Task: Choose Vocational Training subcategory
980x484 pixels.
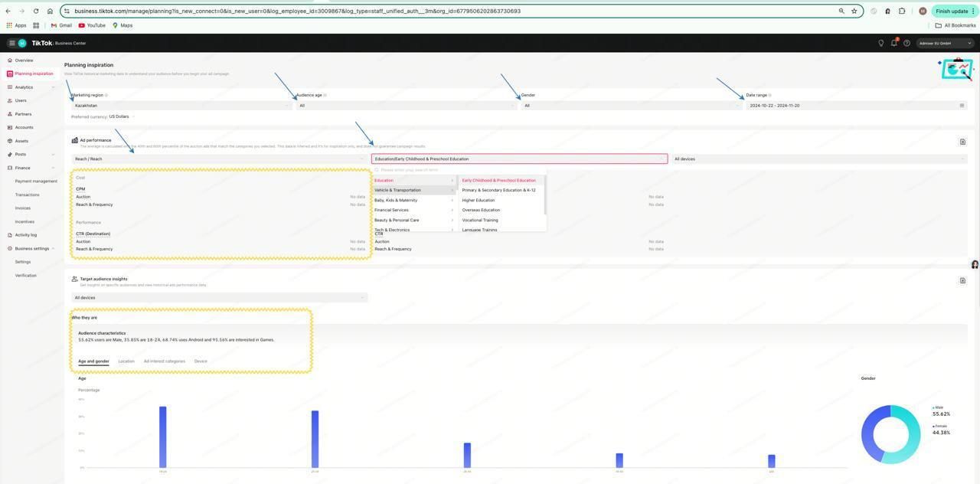Action: point(501,221)
